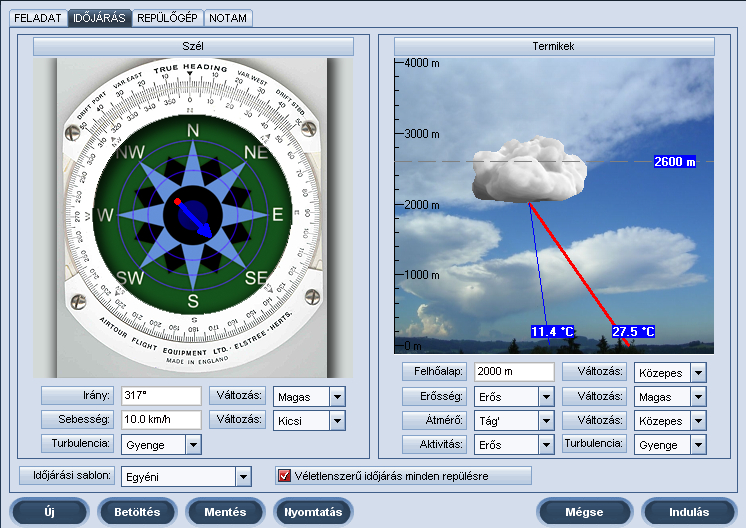Click the Mentés button
Image resolution: width=746 pixels, height=528 pixels.
(x=225, y=512)
